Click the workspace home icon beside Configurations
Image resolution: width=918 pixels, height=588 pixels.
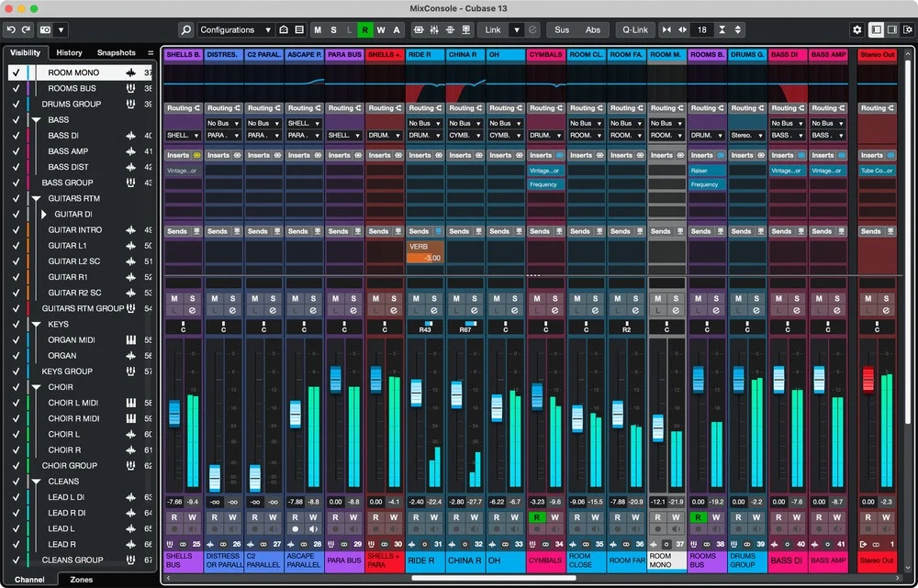tap(285, 29)
